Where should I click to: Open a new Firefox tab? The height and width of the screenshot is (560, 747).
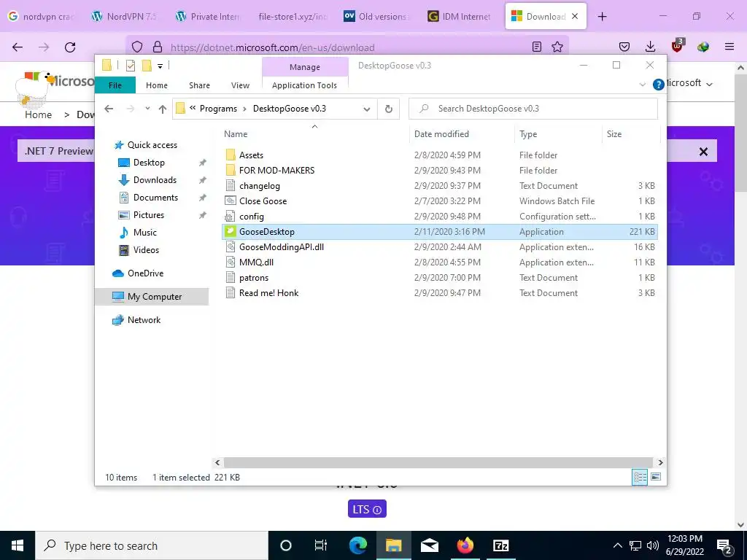pyautogui.click(x=602, y=16)
